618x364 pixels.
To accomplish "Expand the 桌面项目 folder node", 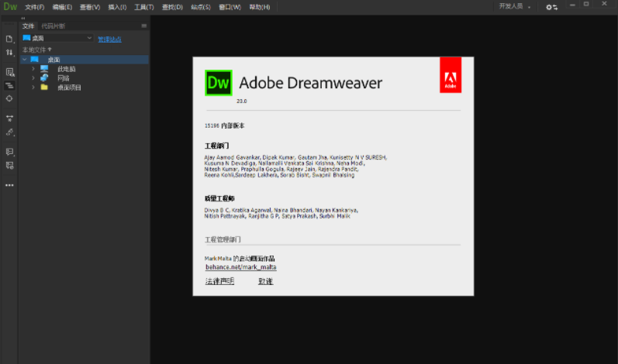I will [33, 88].
